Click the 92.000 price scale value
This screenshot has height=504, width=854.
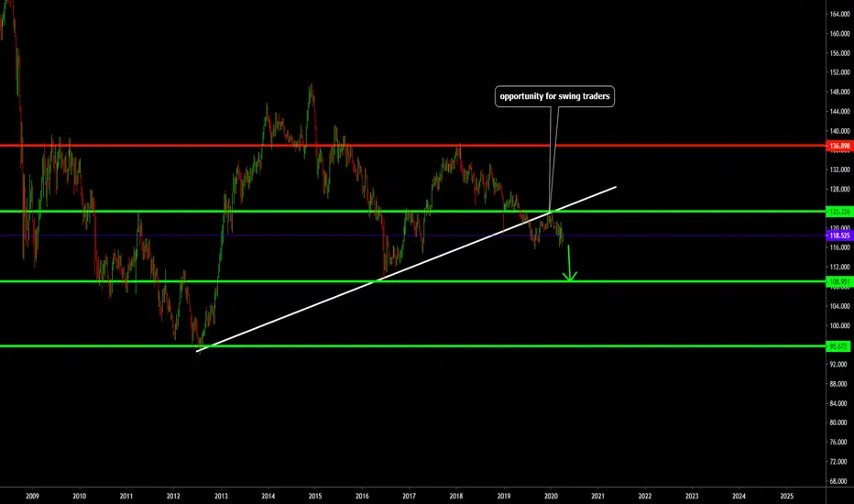(x=840, y=364)
